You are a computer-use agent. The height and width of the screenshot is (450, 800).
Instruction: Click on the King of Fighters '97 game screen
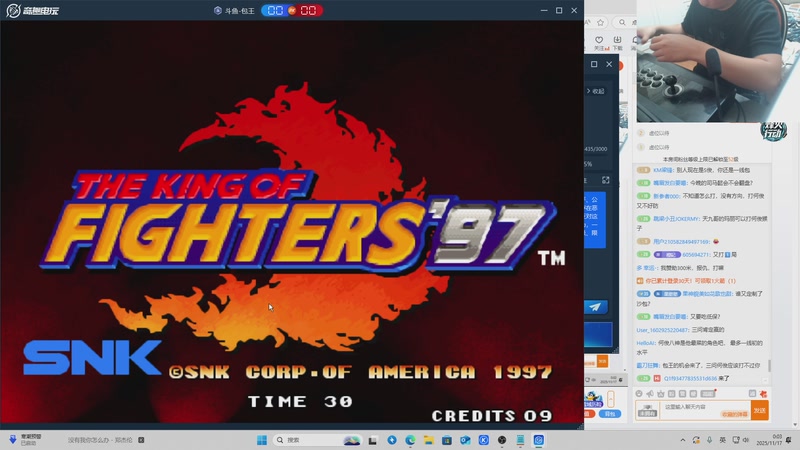click(292, 222)
